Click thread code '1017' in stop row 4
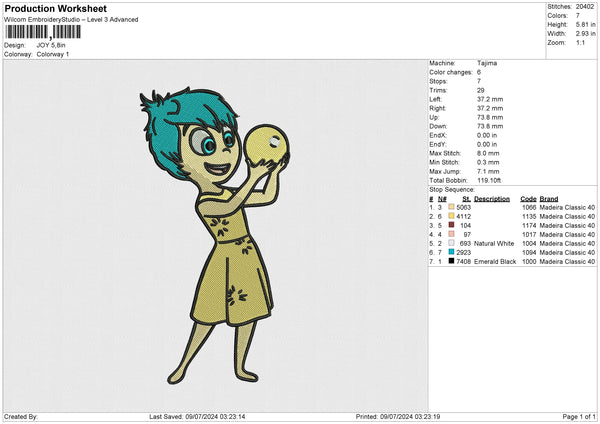600x424 pixels. (529, 234)
